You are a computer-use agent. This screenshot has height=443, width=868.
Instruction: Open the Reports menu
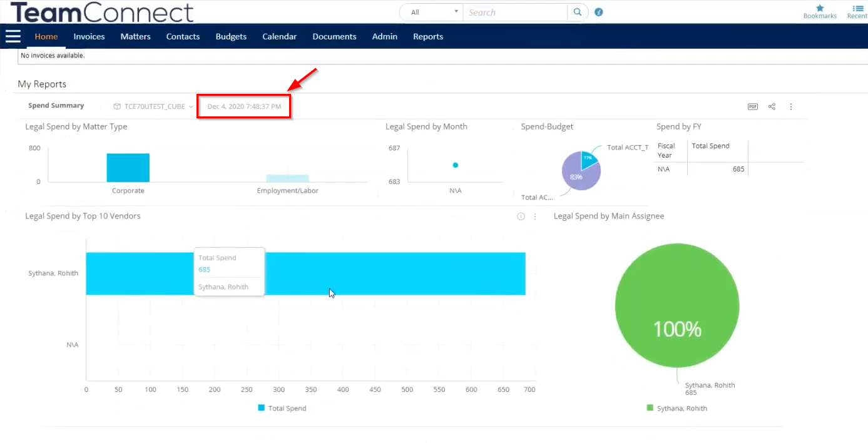click(427, 36)
